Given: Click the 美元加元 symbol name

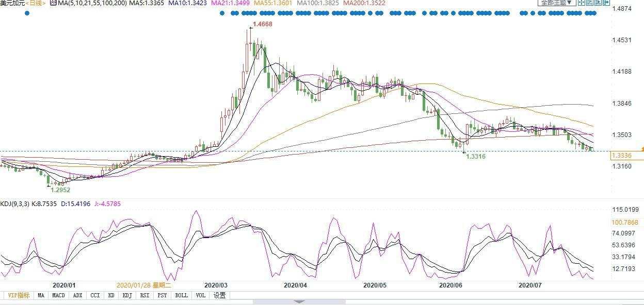Looking at the screenshot, I should point(12,3).
